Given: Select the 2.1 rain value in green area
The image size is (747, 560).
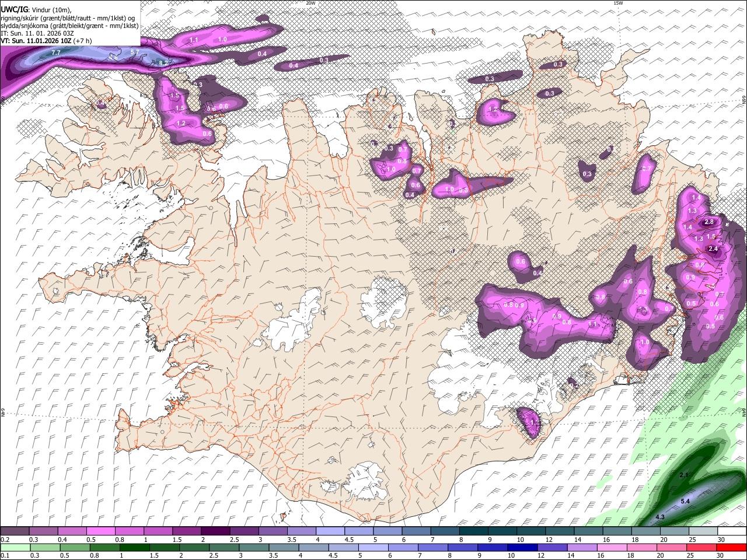Looking at the screenshot, I should pos(684,475).
